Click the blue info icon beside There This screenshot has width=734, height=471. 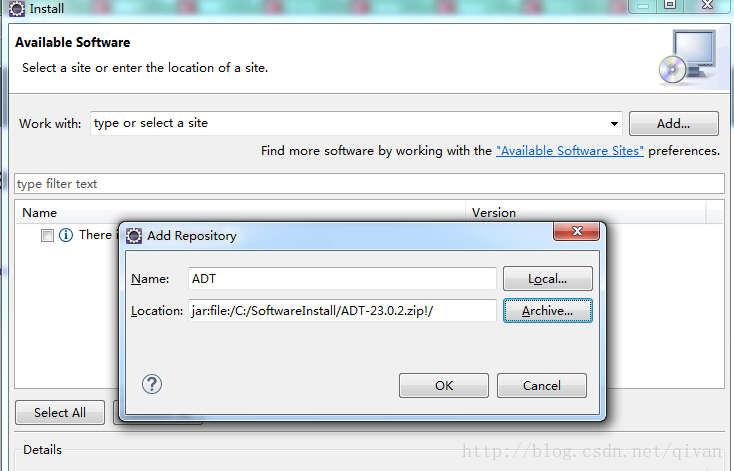coord(66,235)
